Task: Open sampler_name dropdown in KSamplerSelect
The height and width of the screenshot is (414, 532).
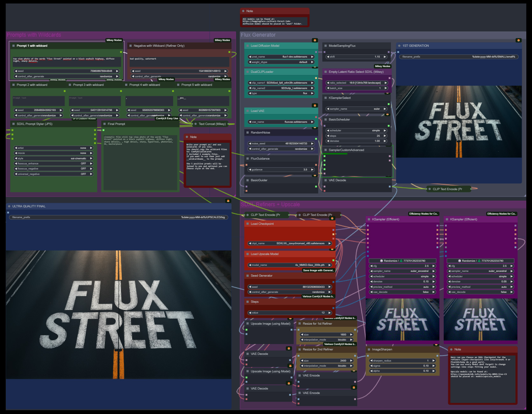Action: point(357,109)
